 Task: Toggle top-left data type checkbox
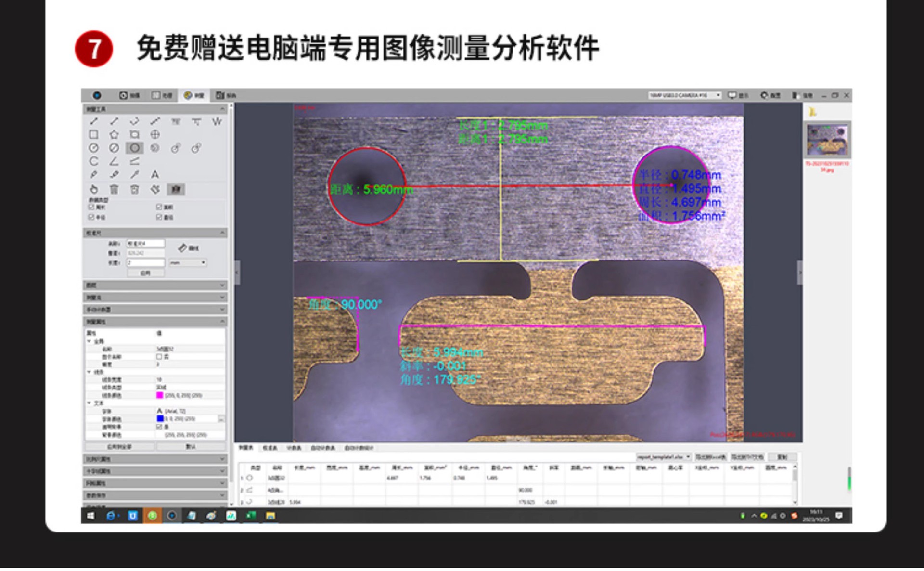[91, 207]
